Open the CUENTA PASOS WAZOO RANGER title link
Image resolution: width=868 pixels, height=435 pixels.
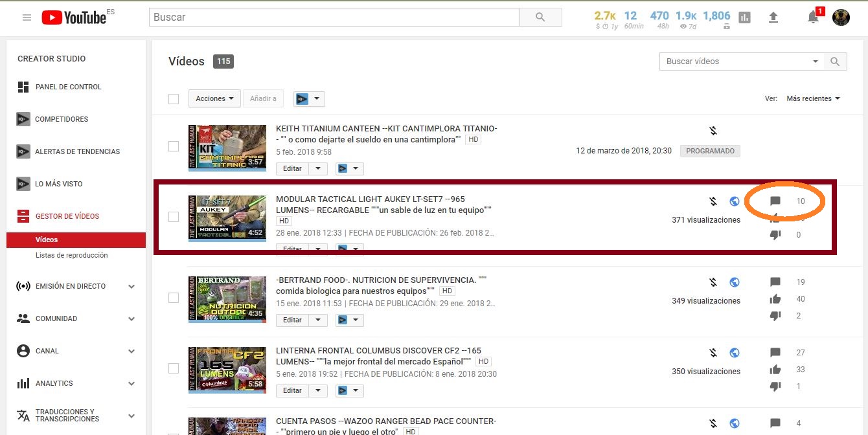pos(386,426)
